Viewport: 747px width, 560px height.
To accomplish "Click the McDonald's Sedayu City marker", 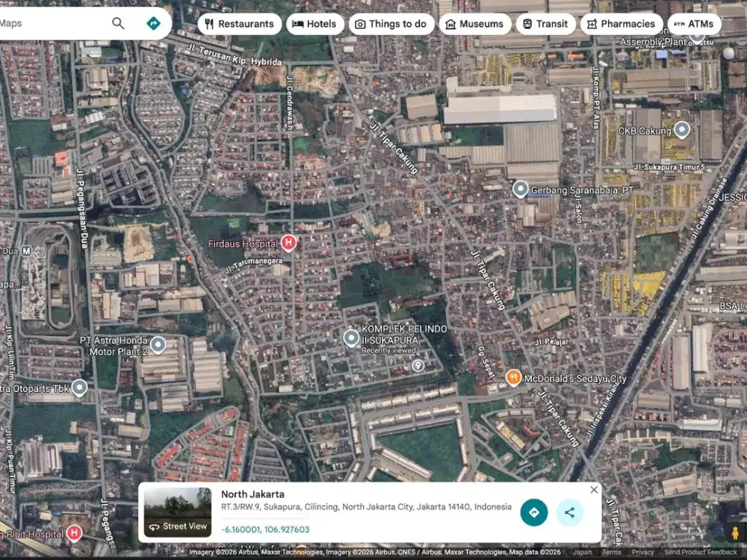I will click(512, 378).
